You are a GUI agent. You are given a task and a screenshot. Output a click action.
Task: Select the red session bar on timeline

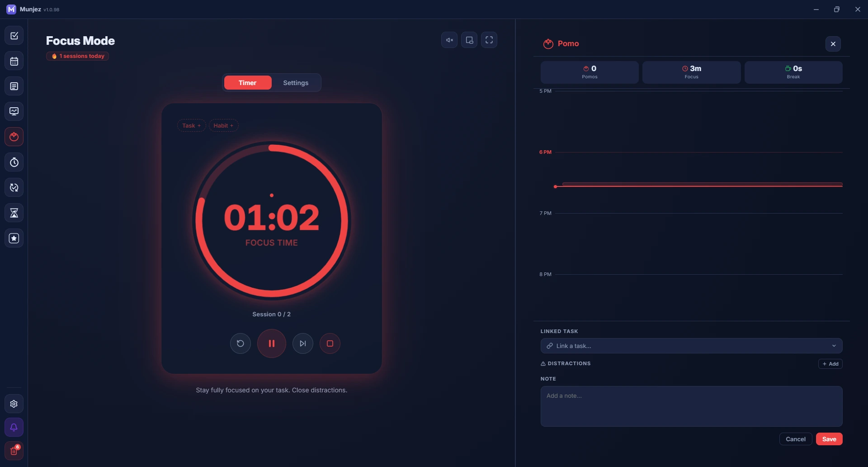(702, 185)
